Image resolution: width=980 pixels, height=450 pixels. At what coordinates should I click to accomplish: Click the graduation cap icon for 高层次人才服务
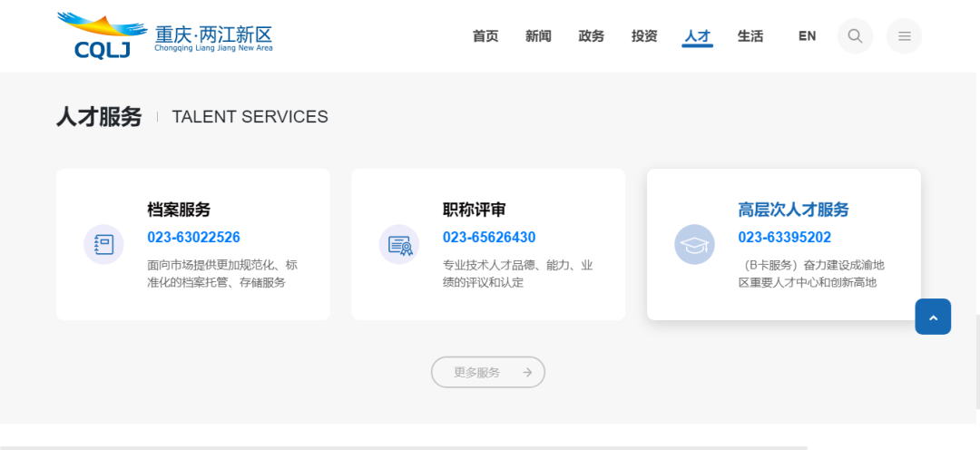click(694, 244)
